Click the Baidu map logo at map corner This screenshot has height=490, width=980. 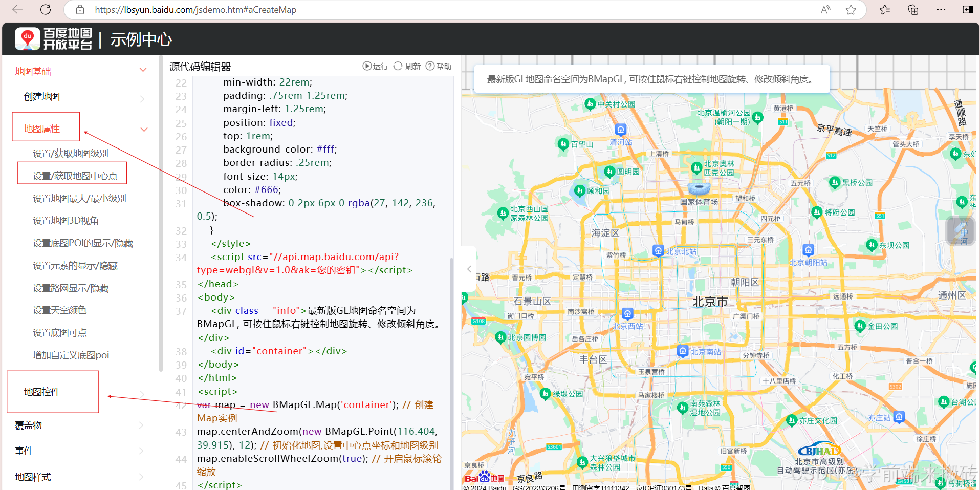tap(484, 477)
